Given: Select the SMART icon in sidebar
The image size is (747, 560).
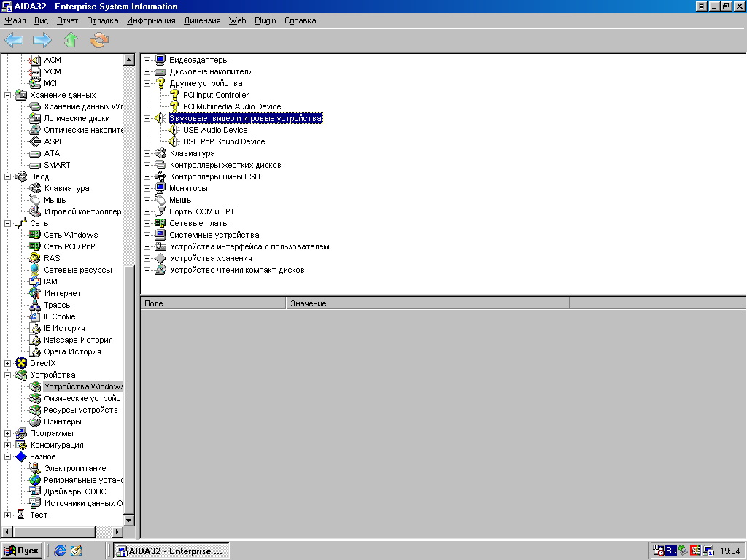Looking at the screenshot, I should (35, 166).
